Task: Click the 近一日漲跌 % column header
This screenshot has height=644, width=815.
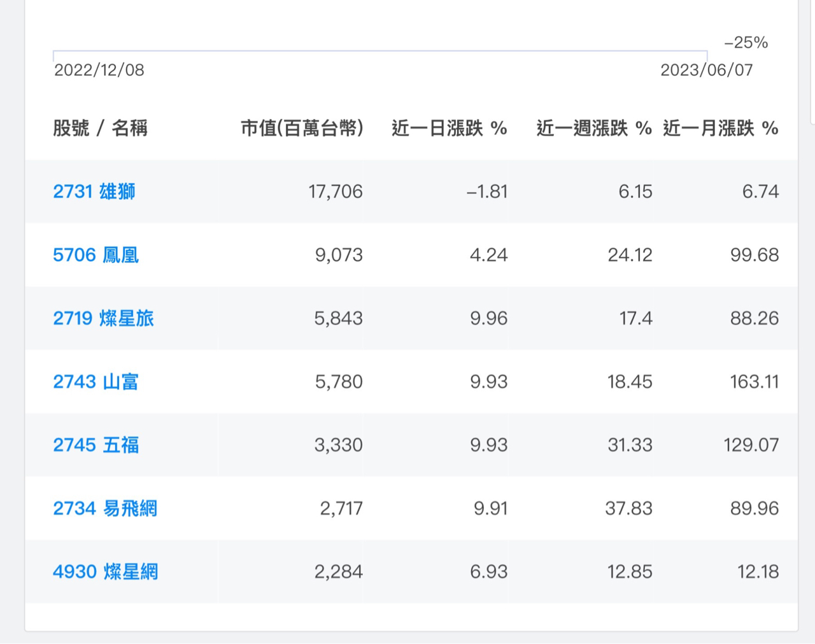Action: click(x=449, y=129)
